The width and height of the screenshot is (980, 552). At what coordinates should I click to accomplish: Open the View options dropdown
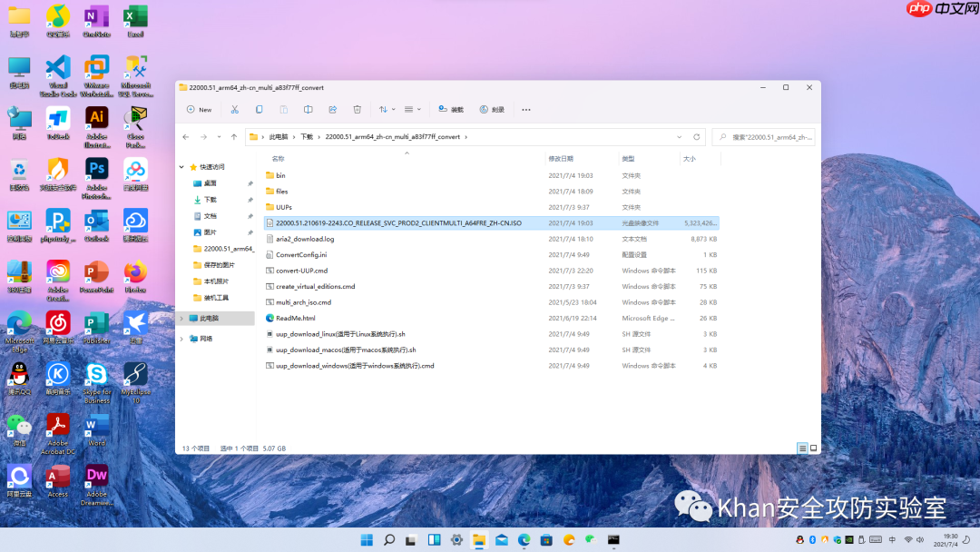410,109
